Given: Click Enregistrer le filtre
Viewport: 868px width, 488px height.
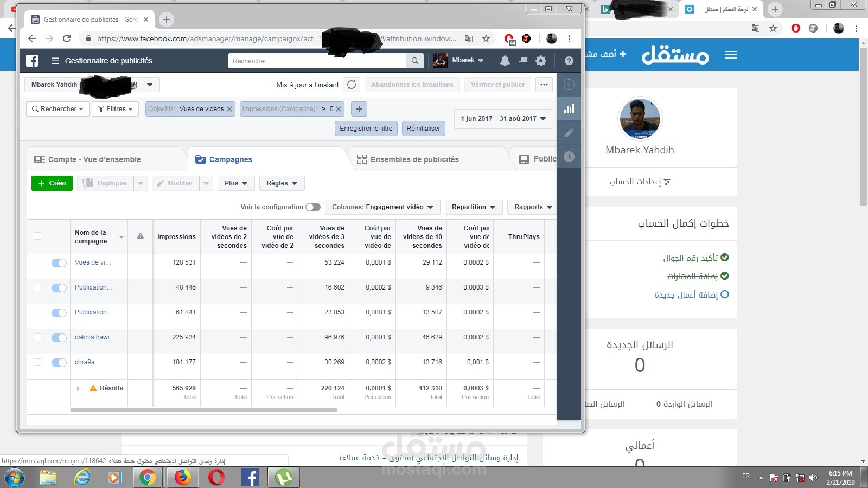Looking at the screenshot, I should (x=366, y=129).
